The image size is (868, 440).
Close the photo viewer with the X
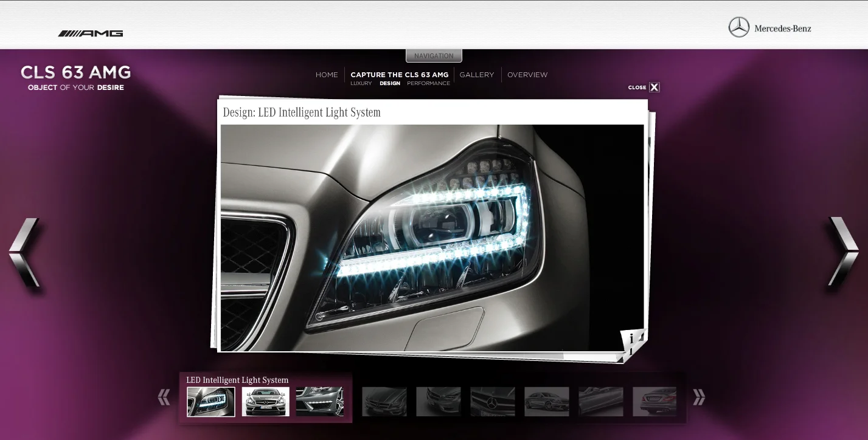(654, 88)
